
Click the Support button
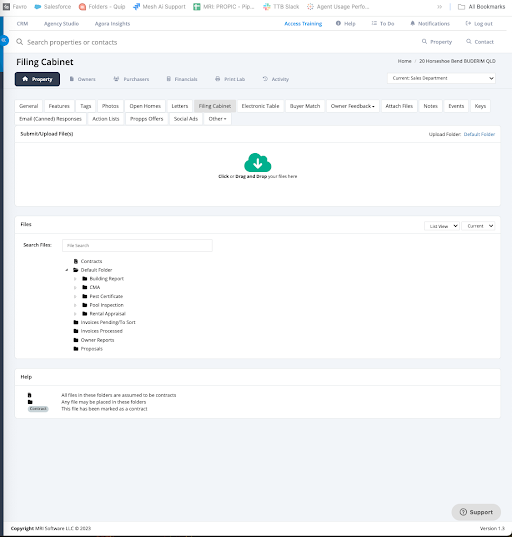click(x=476, y=512)
